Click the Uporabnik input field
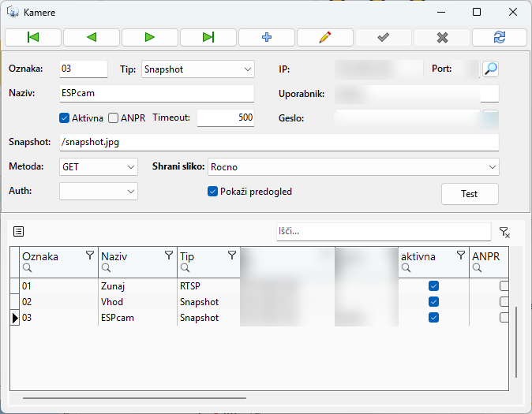The image size is (532, 414). coord(417,94)
